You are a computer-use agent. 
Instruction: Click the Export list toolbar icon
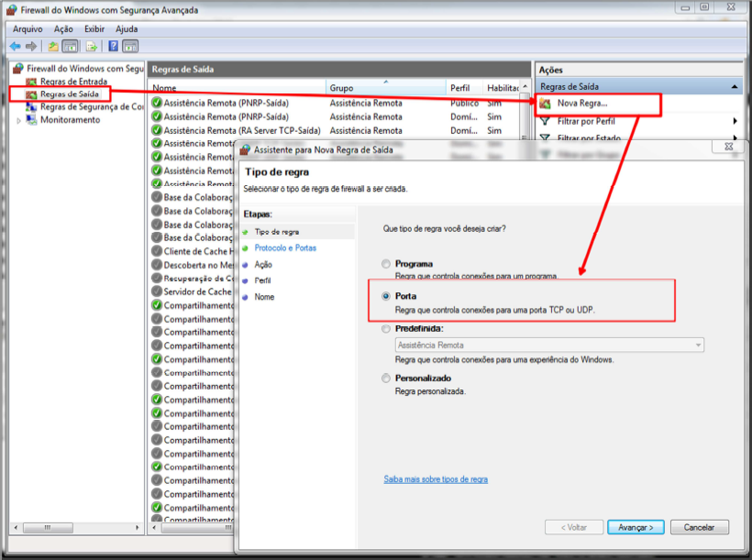point(91,46)
